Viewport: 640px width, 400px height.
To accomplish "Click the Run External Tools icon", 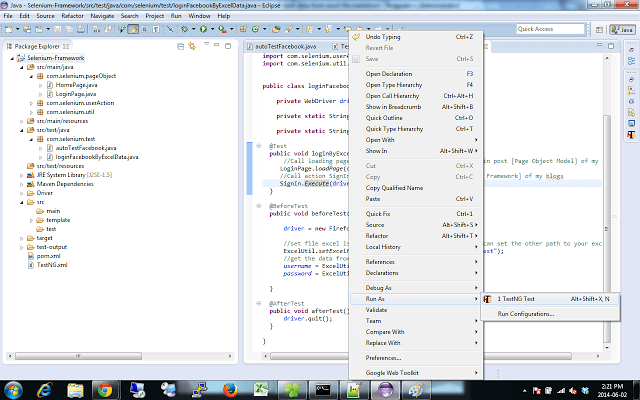I will [x=222, y=29].
